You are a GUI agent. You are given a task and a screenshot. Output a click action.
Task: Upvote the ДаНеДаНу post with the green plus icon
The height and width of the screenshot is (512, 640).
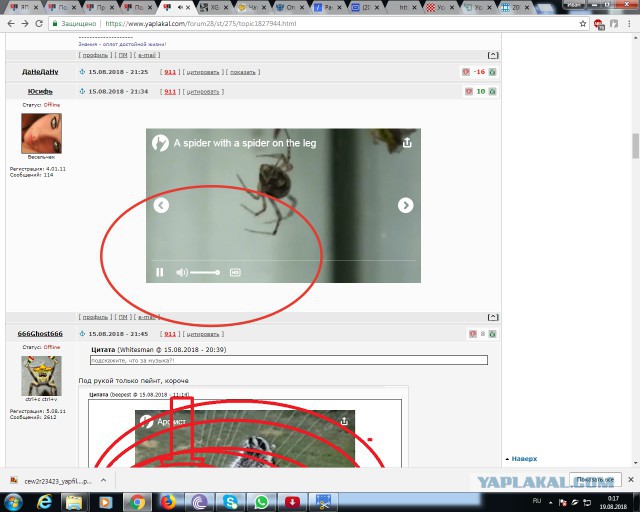click(492, 72)
